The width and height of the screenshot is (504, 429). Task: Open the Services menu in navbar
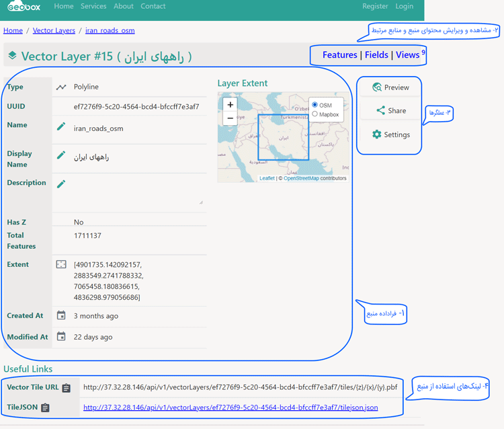pos(93,6)
